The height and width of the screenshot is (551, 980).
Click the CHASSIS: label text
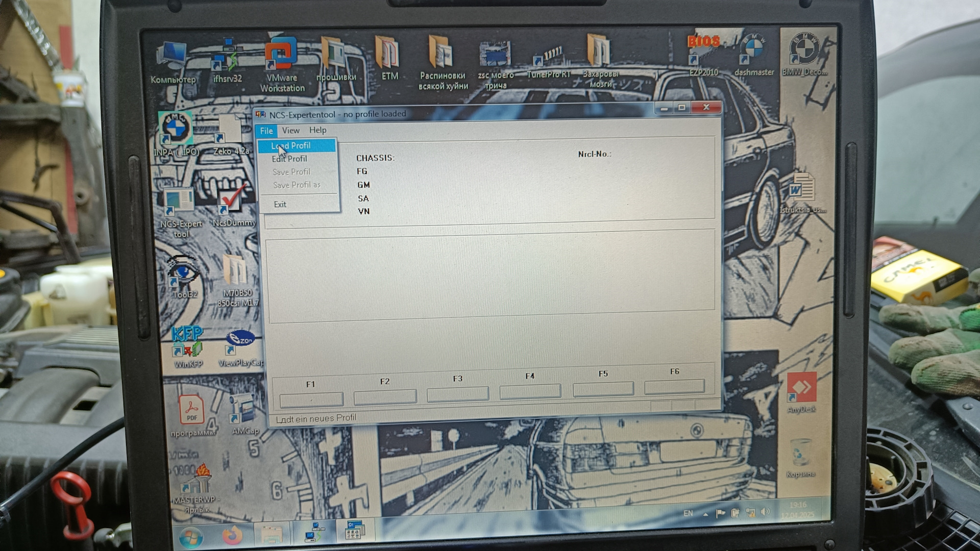pos(376,158)
